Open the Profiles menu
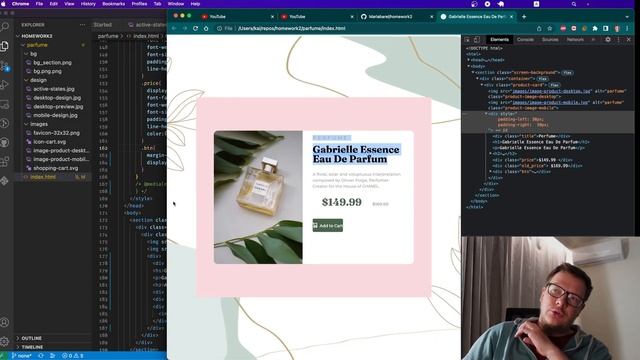 point(139,4)
